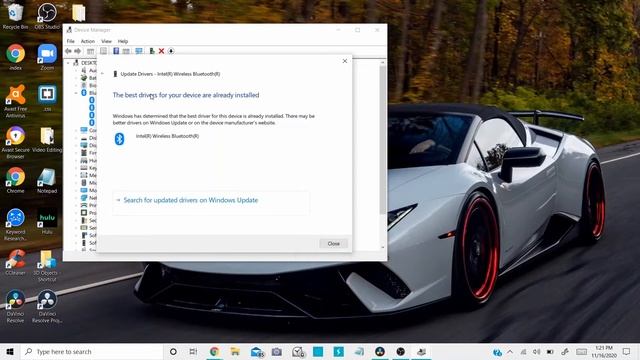640x360 pixels.
Task: Click the taskbar search box
Action: click(x=91, y=351)
